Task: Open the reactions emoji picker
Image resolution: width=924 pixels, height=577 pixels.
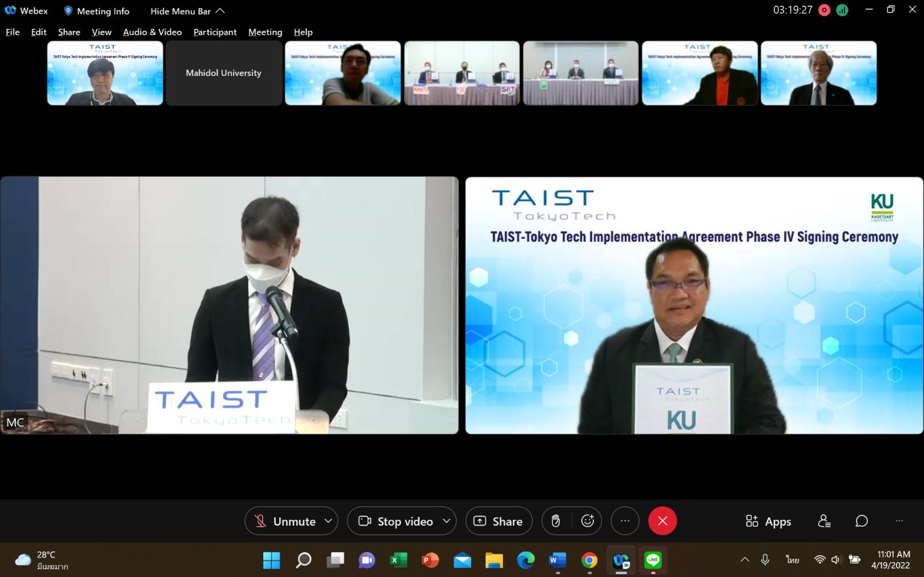Action: coord(588,520)
